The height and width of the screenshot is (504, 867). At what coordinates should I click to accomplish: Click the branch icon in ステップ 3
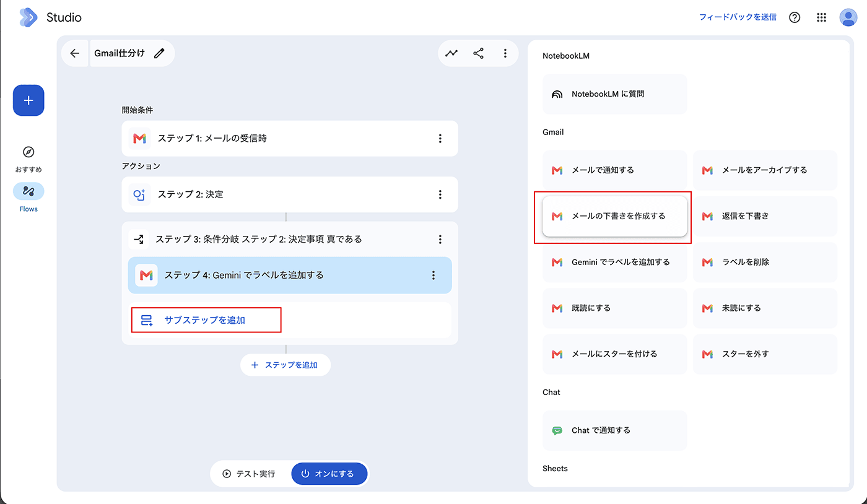[139, 239]
